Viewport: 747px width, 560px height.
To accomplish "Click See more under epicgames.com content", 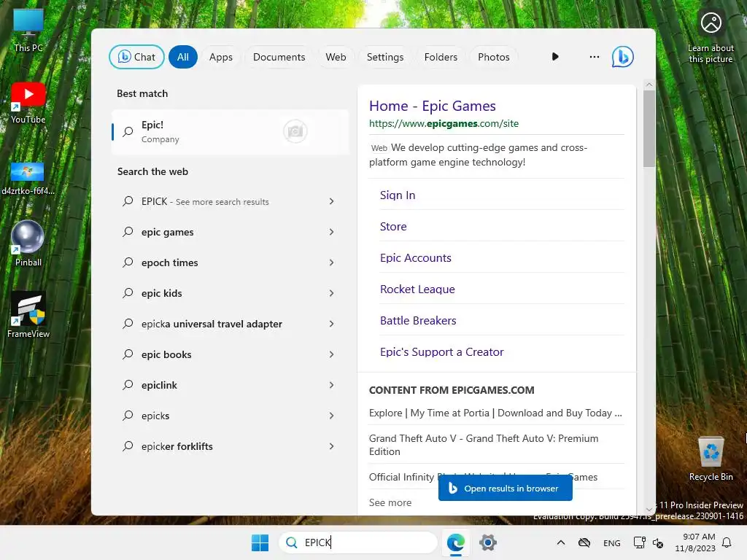I will pos(390,502).
